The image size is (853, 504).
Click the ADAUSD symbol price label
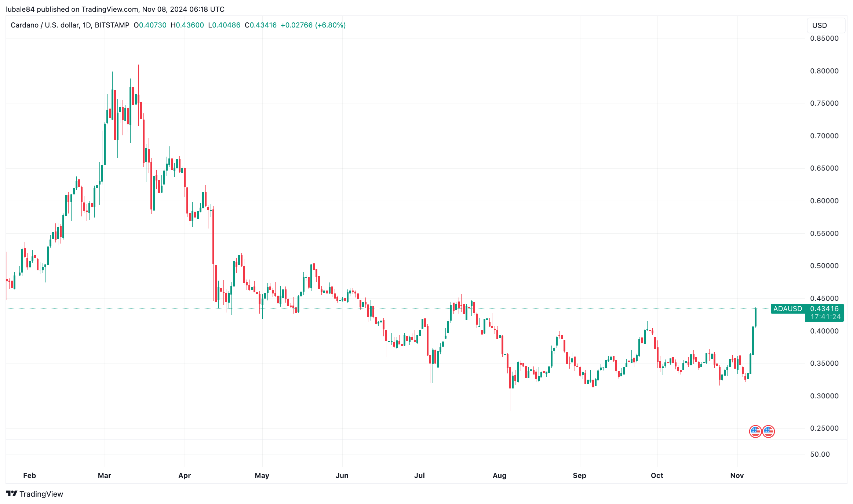[788, 308]
